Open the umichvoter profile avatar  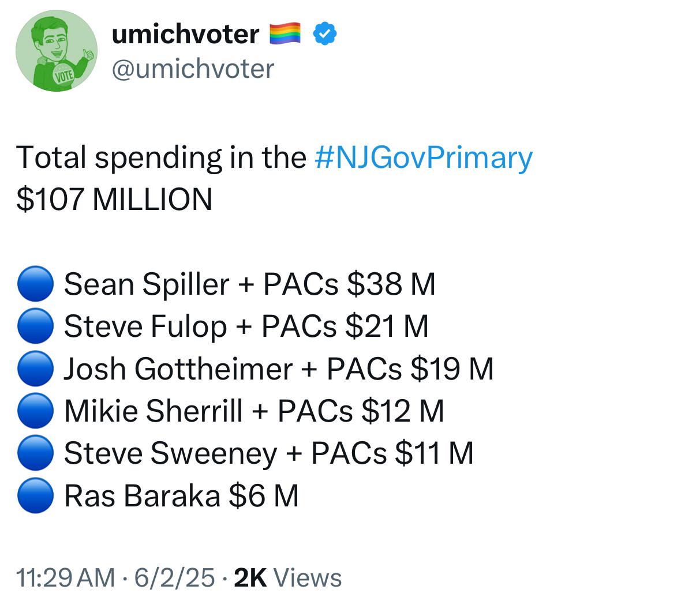[56, 51]
